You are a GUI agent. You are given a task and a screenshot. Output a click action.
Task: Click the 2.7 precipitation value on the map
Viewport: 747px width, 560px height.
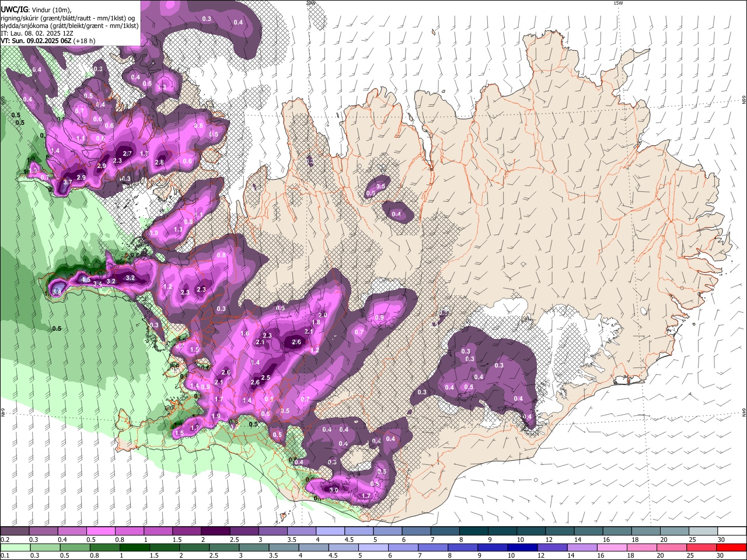(x=128, y=153)
